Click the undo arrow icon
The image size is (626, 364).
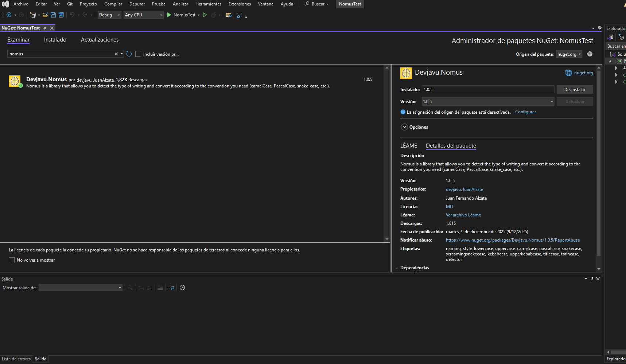click(x=72, y=15)
